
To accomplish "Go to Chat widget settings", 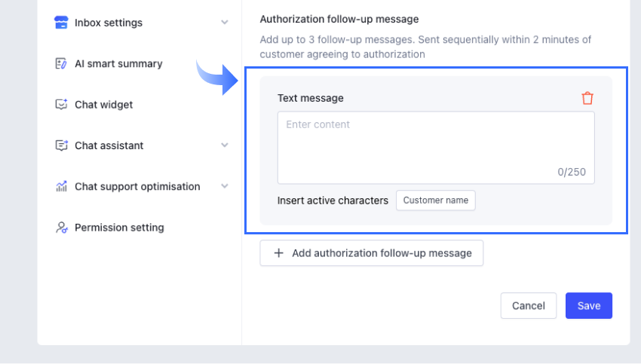I will click(x=103, y=105).
